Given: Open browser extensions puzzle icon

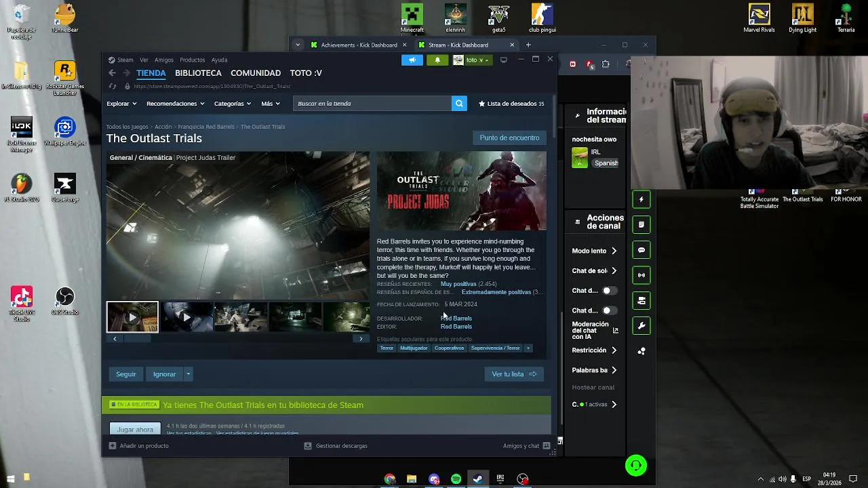Looking at the screenshot, I should (606, 64).
